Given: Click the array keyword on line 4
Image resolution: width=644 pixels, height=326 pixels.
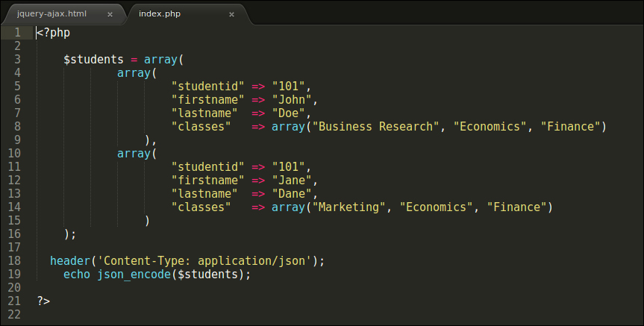Looking at the screenshot, I should click(134, 73).
